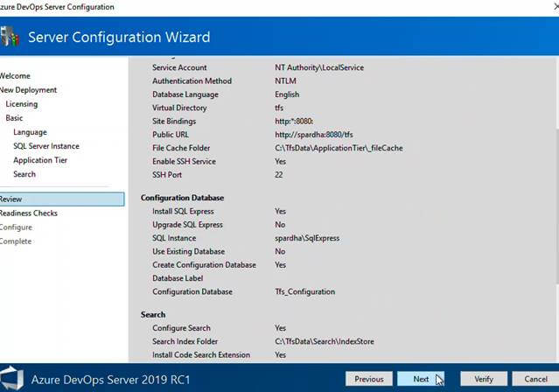The height and width of the screenshot is (392, 559).
Task: Go back with the Previous button
Action: tap(369, 379)
